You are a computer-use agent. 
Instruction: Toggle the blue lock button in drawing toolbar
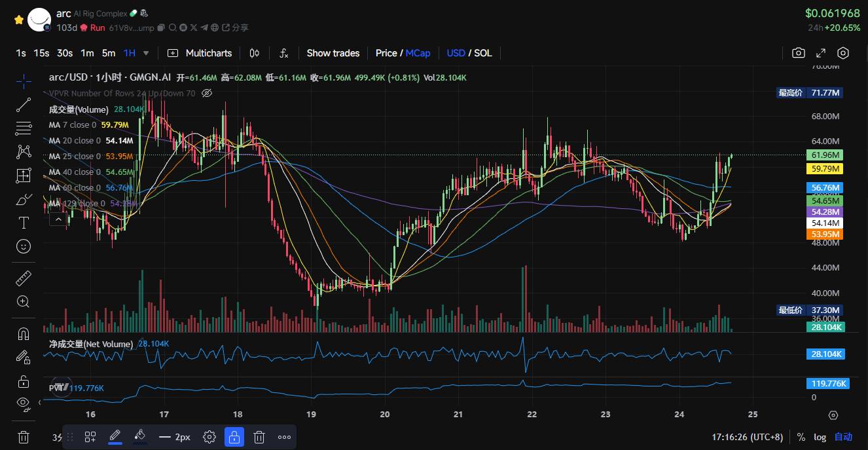click(234, 437)
